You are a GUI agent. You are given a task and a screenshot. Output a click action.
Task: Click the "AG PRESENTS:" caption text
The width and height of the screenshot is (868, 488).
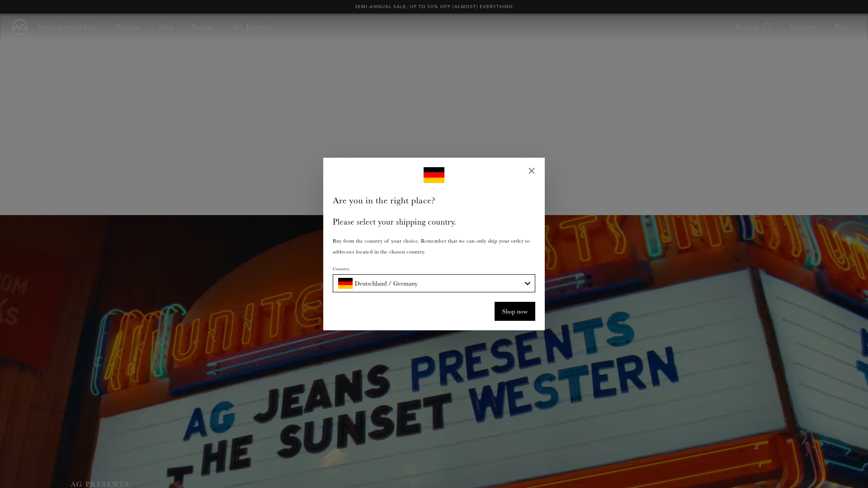point(101,484)
